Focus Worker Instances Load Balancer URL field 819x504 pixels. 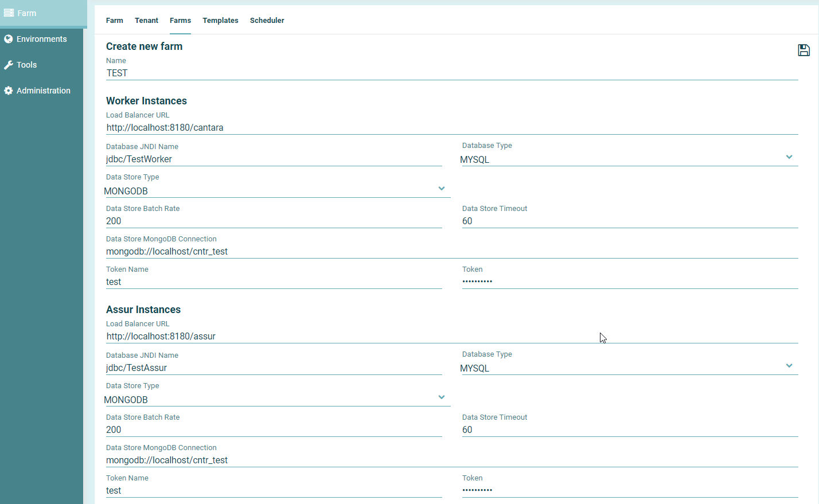(451, 127)
